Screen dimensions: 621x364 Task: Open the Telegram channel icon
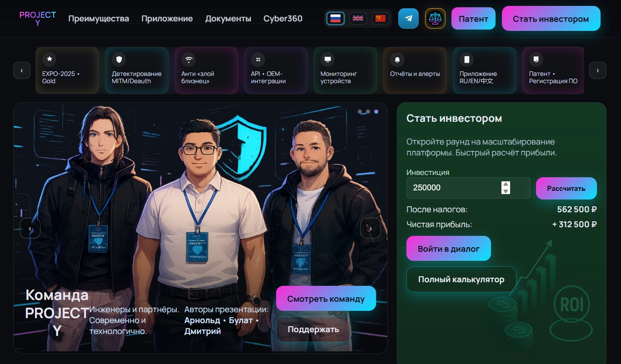[408, 19]
